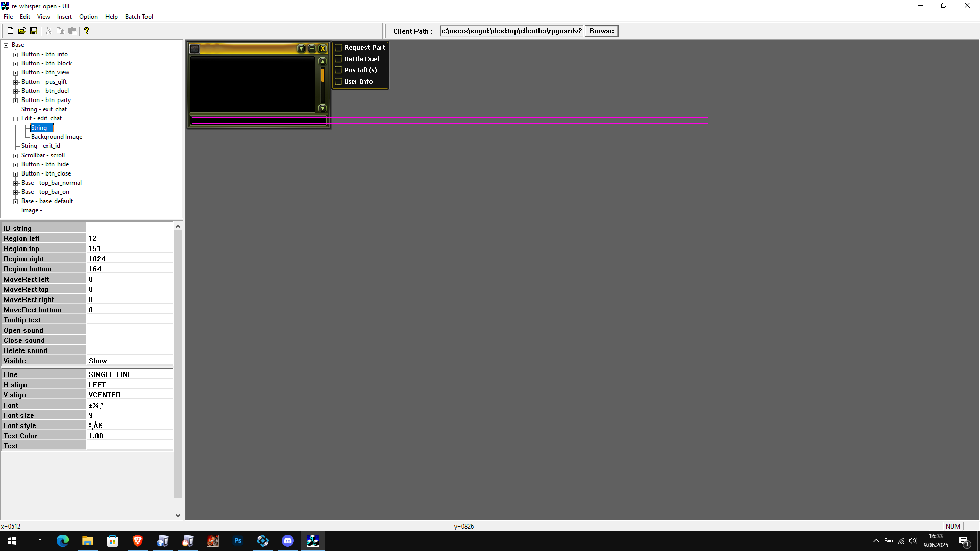Image resolution: width=980 pixels, height=551 pixels.
Task: Collapse the root Base tree node
Action: [x=6, y=45]
